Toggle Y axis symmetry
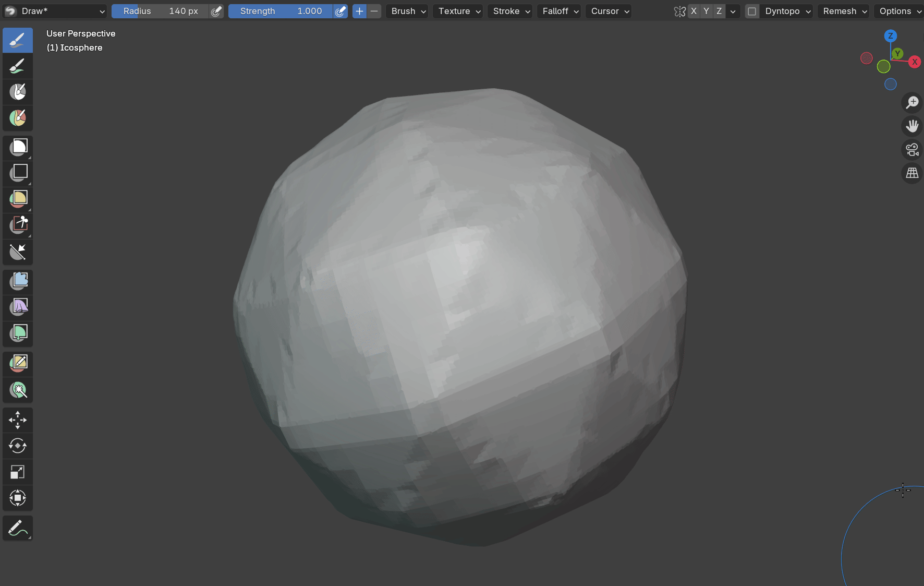This screenshot has height=586, width=924. (x=706, y=11)
